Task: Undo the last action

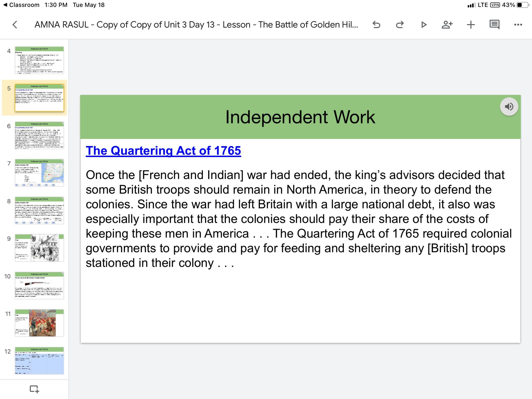Action: pos(376,25)
